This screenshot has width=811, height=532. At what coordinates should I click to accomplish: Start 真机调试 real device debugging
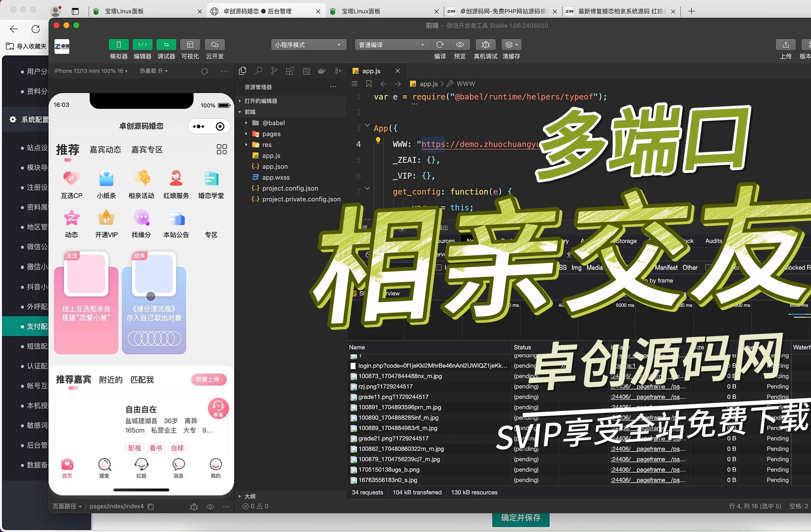point(485,45)
